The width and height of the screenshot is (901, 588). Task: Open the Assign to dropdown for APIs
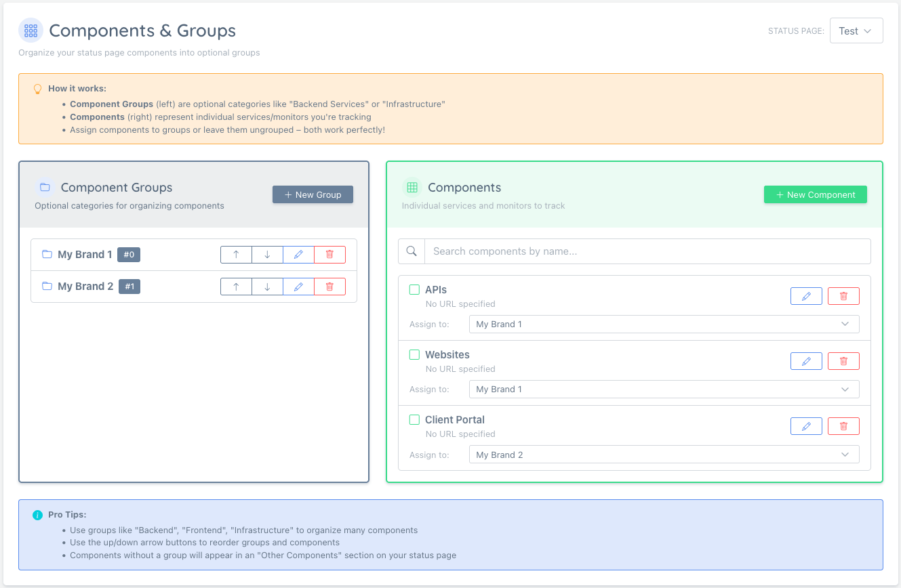[x=663, y=324]
